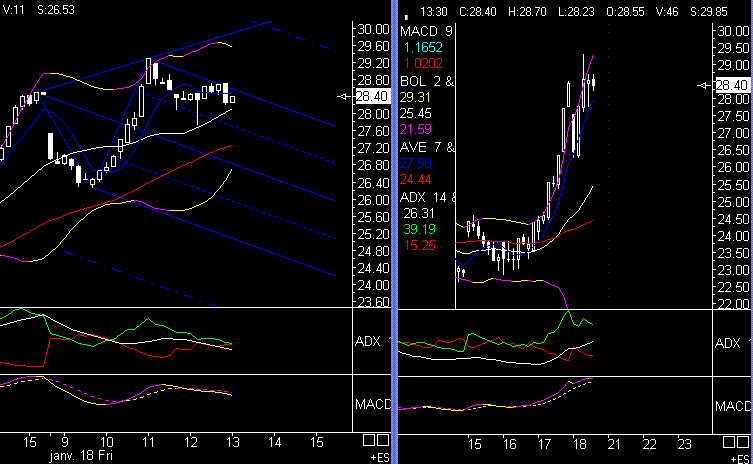Viewport: 753px width, 464px height.
Task: Click the 9 hour label on left chart
Action: [65, 442]
